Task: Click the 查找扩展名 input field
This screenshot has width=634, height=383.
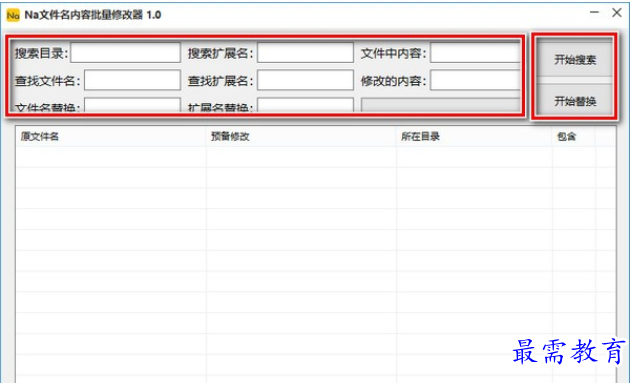Action: point(305,80)
